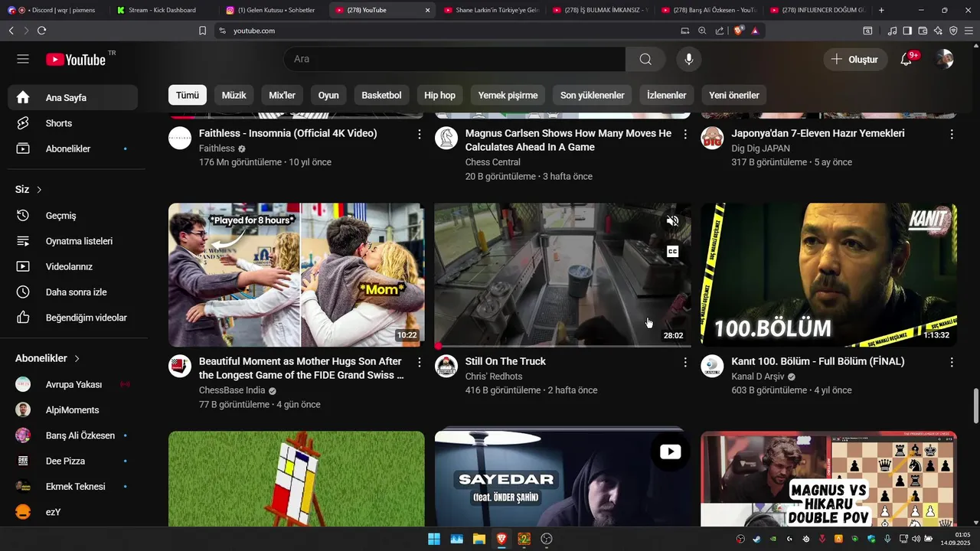The height and width of the screenshot is (551, 980).
Task: Open options for Magnus Carlsen moves video
Action: (685, 134)
